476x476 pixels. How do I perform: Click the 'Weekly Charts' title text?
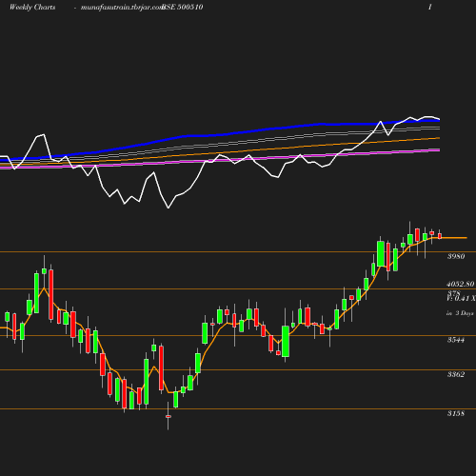[32, 8]
